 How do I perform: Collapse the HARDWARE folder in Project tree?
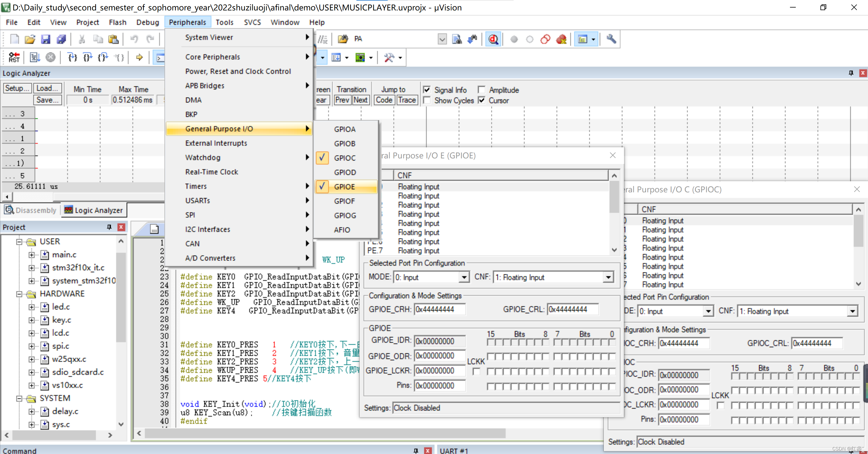19,294
